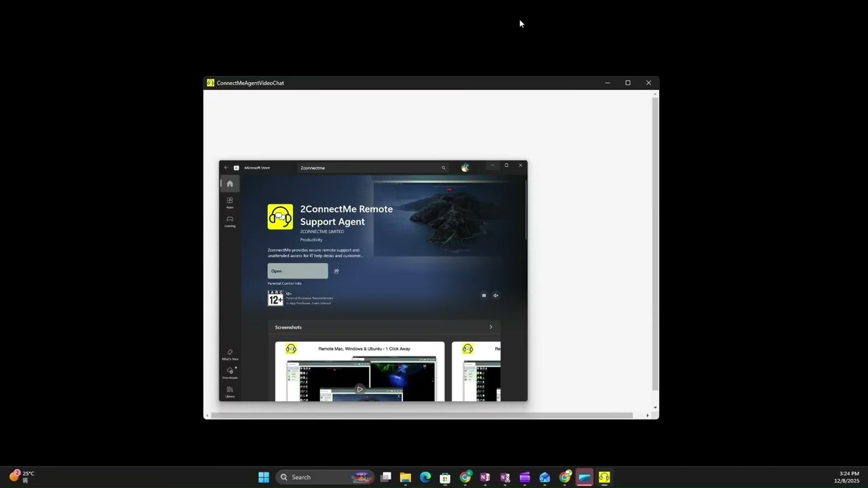Click the Screenshots section heading

pyautogui.click(x=288, y=327)
